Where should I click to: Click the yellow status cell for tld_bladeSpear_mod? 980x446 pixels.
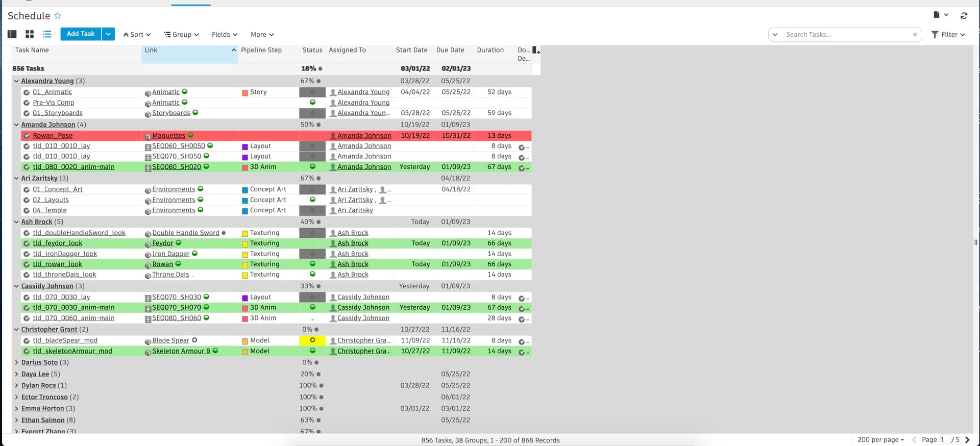coord(312,340)
